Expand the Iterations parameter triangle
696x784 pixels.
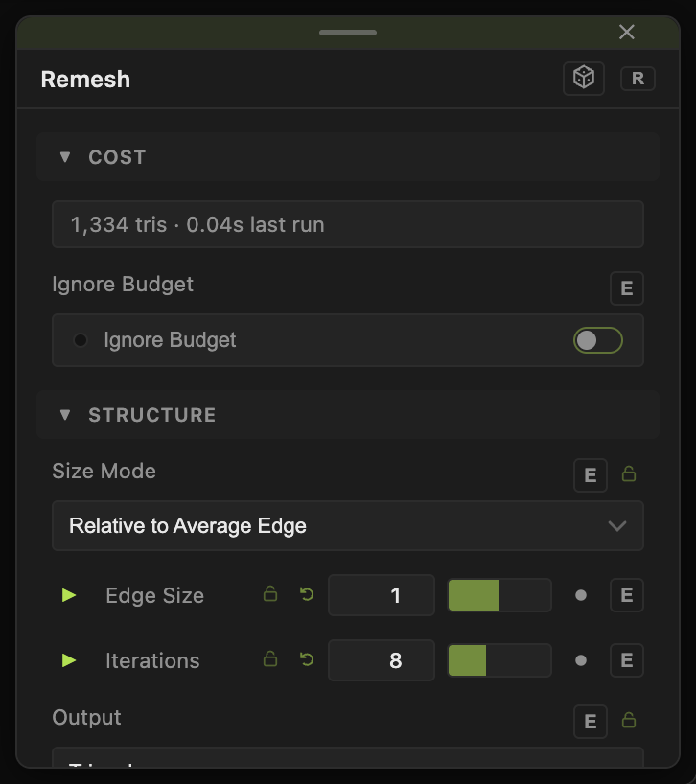[68, 660]
